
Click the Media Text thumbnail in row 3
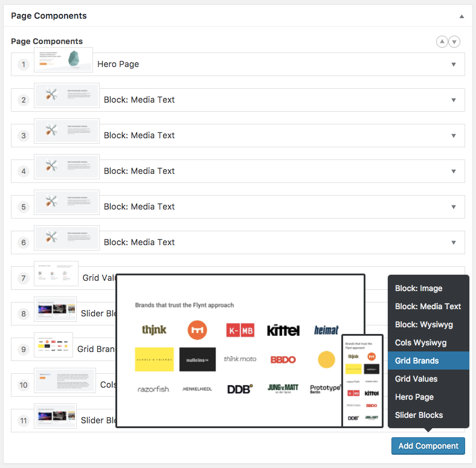tap(67, 131)
